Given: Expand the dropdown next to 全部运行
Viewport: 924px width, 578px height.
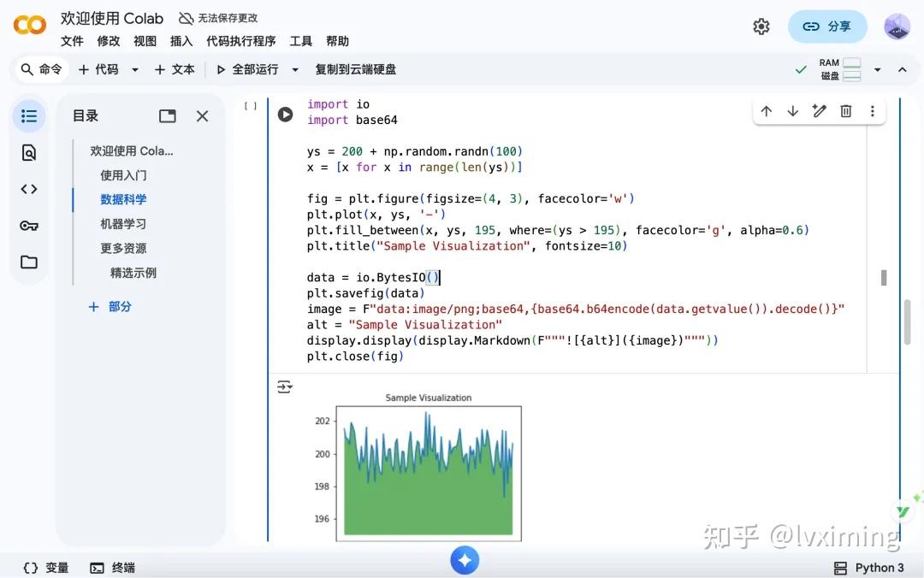Looking at the screenshot, I should click(295, 69).
